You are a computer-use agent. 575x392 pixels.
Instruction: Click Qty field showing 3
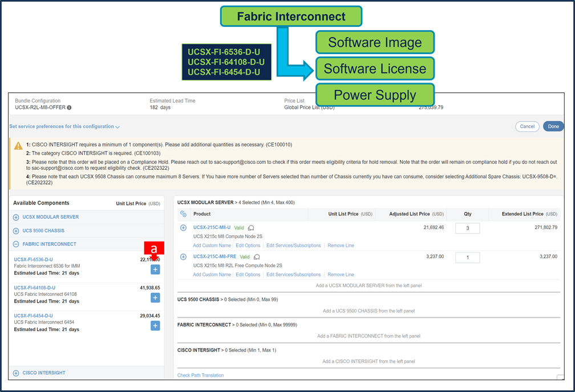[468, 228]
